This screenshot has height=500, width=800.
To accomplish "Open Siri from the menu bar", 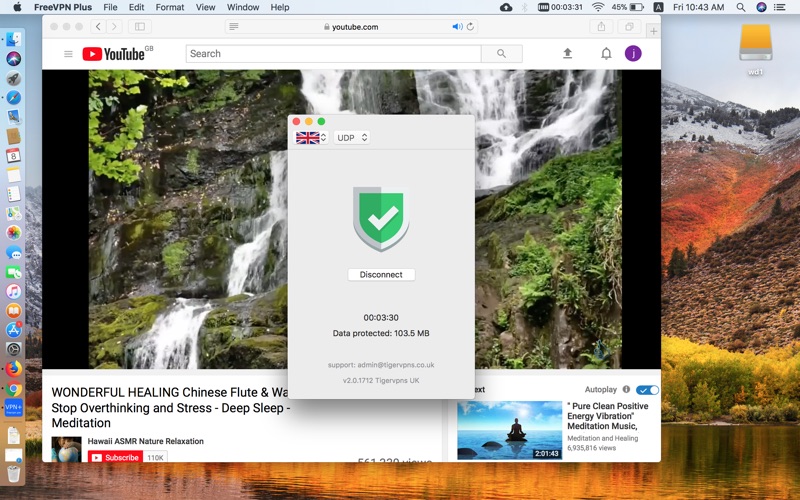I will pyautogui.click(x=761, y=7).
